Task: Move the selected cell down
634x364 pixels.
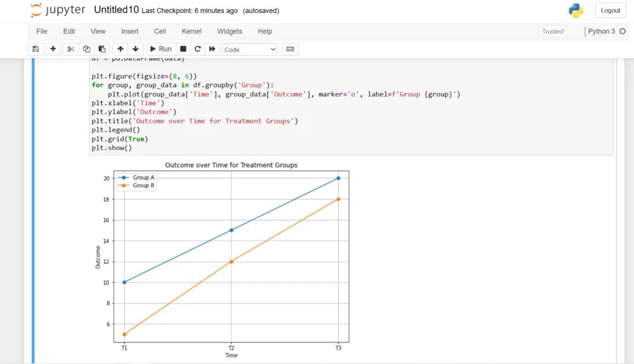Action: pos(136,49)
